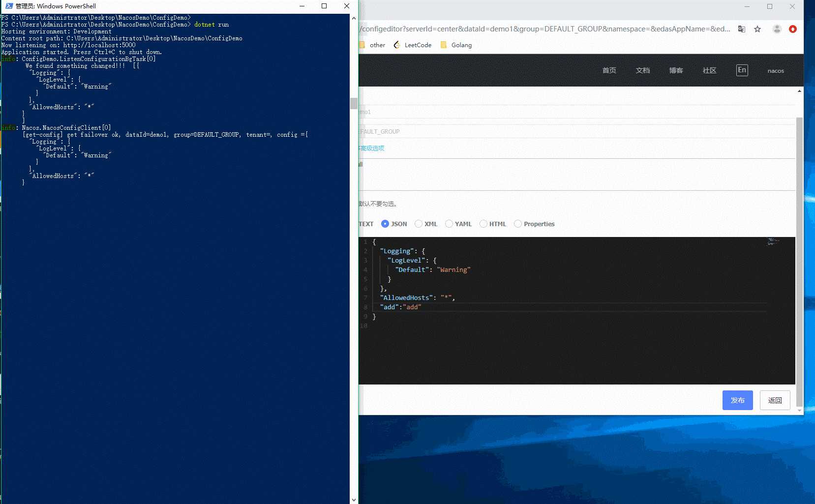Open the 社区 community menu item

(x=710, y=70)
